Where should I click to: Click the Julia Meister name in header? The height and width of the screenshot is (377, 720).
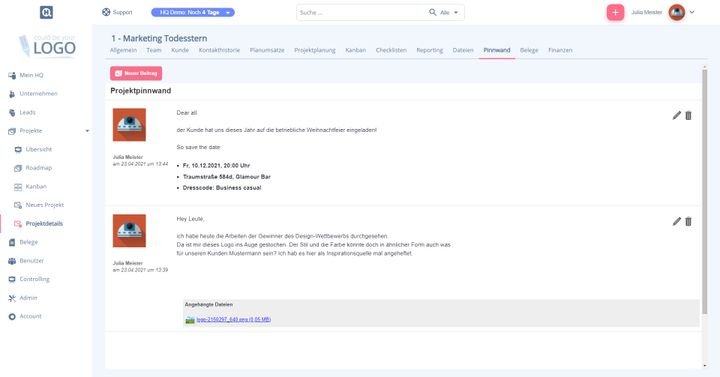[647, 12]
